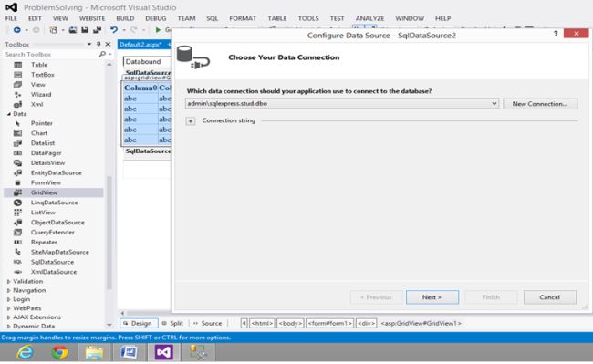The height and width of the screenshot is (364, 593).
Task: Expand the Connection string section
Action: coord(191,121)
